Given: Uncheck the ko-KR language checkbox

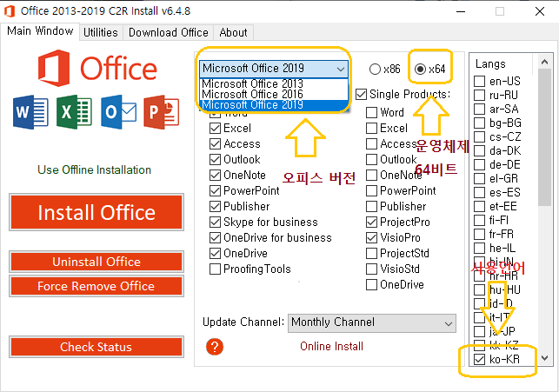Looking at the screenshot, I should [x=480, y=359].
